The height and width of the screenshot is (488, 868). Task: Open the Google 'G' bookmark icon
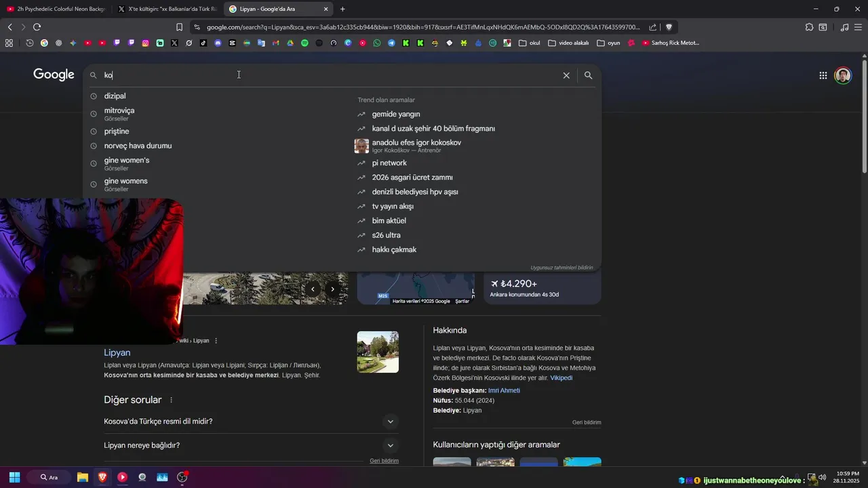[x=44, y=43]
